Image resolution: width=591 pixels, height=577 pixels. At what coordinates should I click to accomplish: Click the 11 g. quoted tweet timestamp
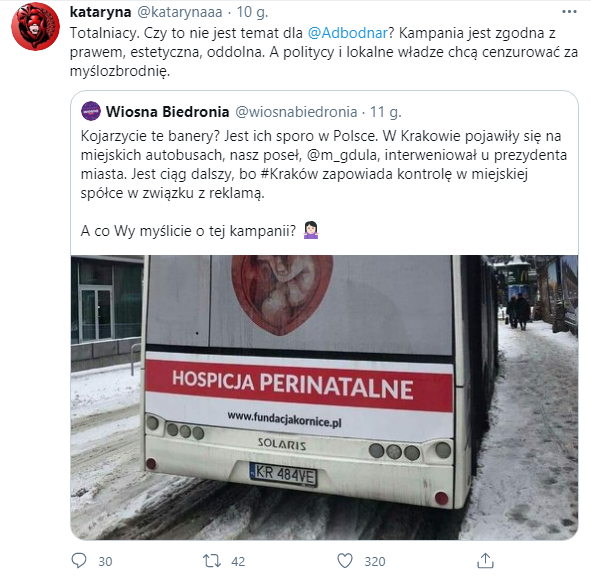pyautogui.click(x=385, y=112)
